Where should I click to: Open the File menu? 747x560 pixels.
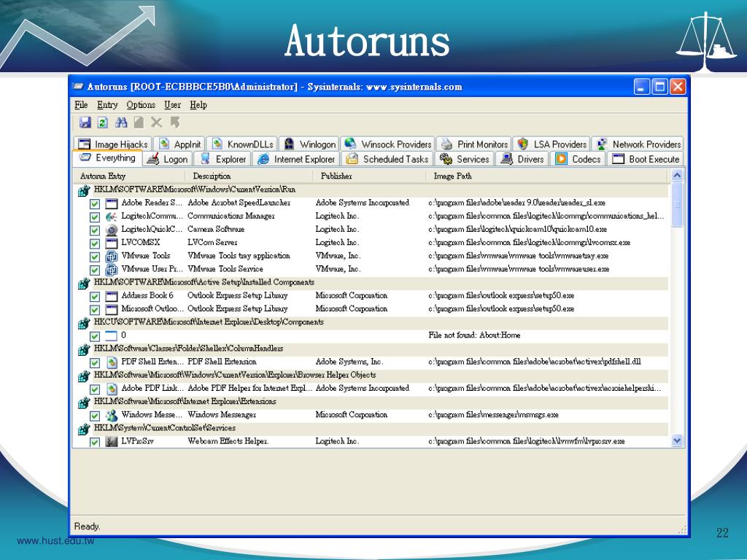tap(81, 105)
